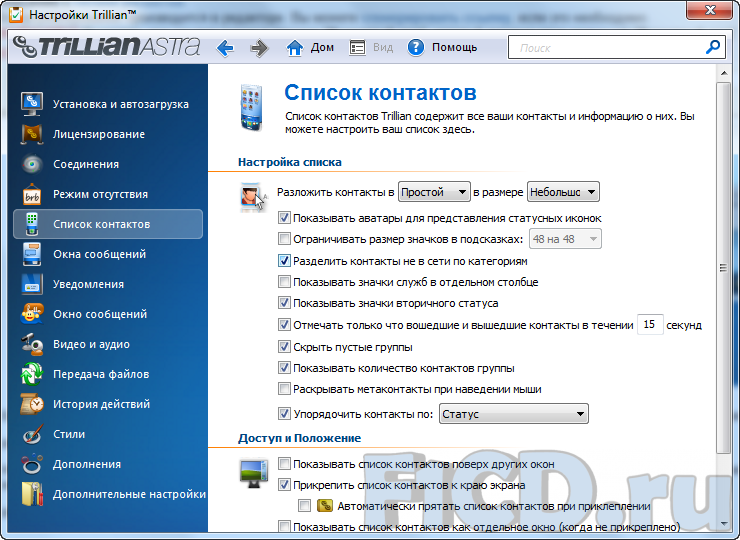Toggle Отмечать только что вошедшие контакты checkbox
This screenshot has width=740, height=540.
pyautogui.click(x=284, y=325)
